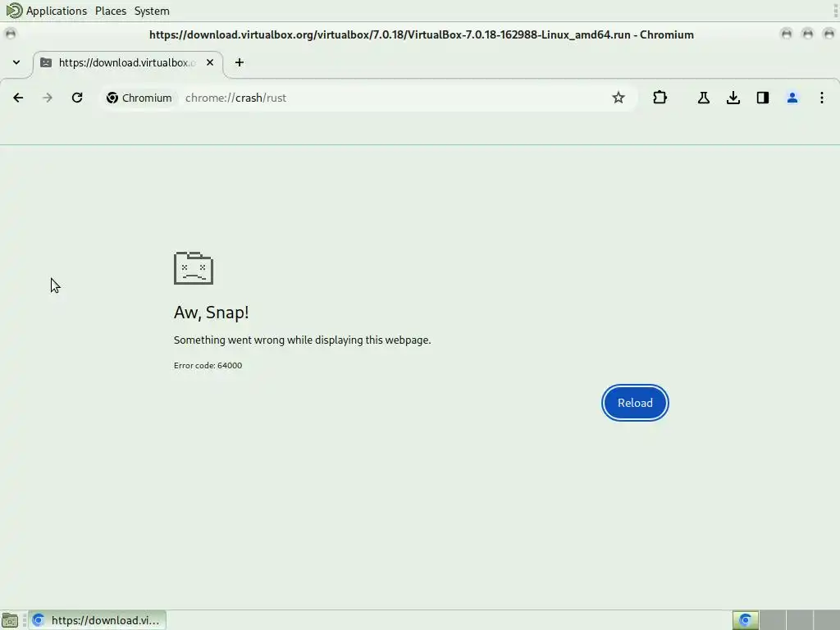Click the Chromium site info chip
The width and height of the screenshot is (840, 630).
coord(139,98)
